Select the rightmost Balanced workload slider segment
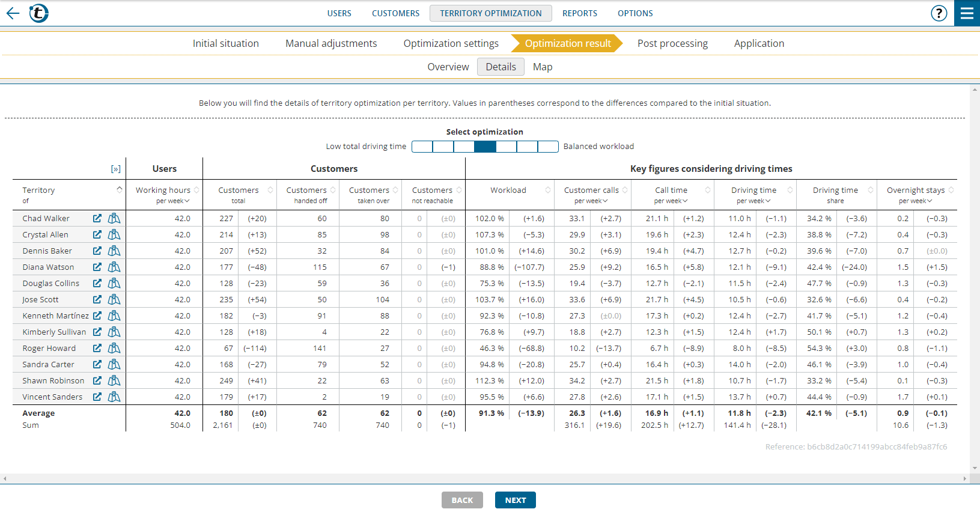Image resolution: width=980 pixels, height=515 pixels. 548,147
